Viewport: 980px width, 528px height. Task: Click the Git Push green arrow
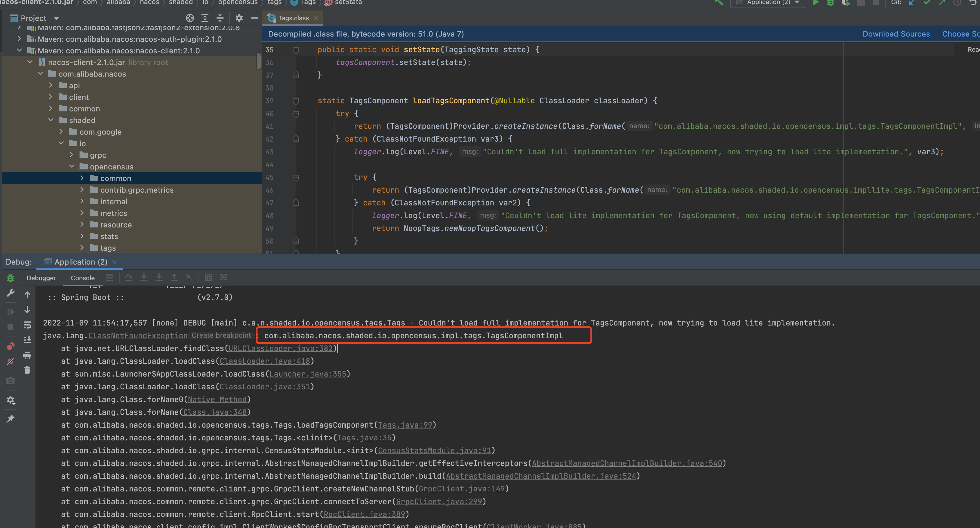(x=942, y=3)
